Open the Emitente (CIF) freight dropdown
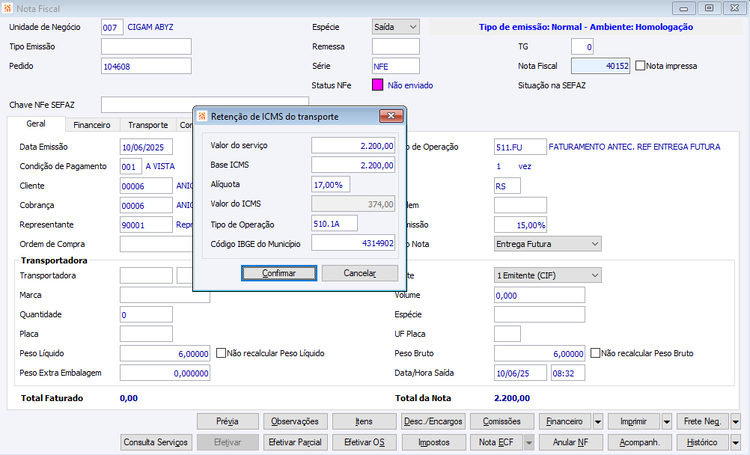 click(547, 275)
